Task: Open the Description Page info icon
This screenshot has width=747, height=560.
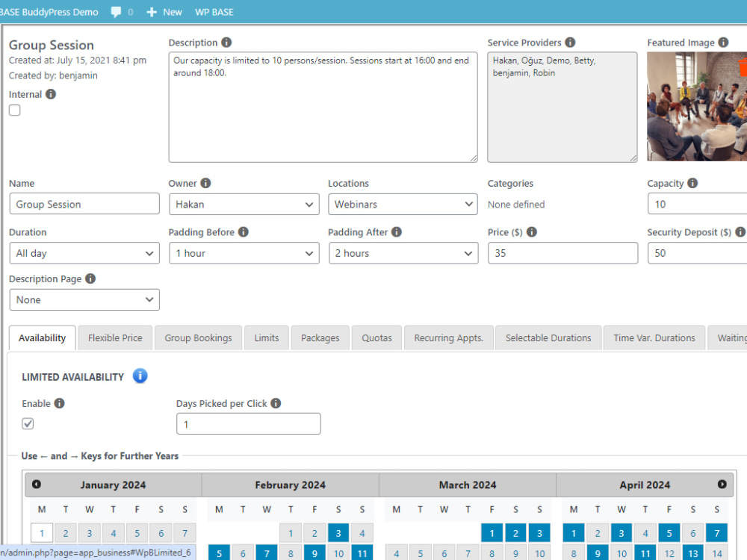Action: [x=90, y=279]
